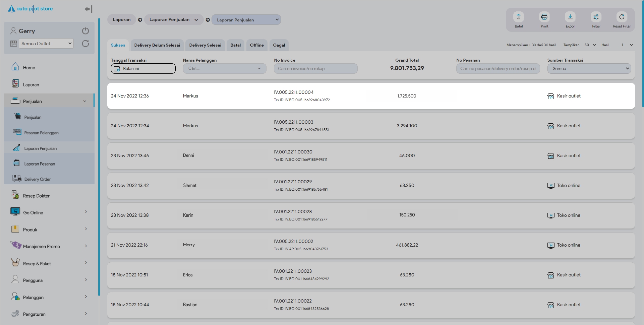Click the Tanggal Transaksi date field

coord(143,69)
